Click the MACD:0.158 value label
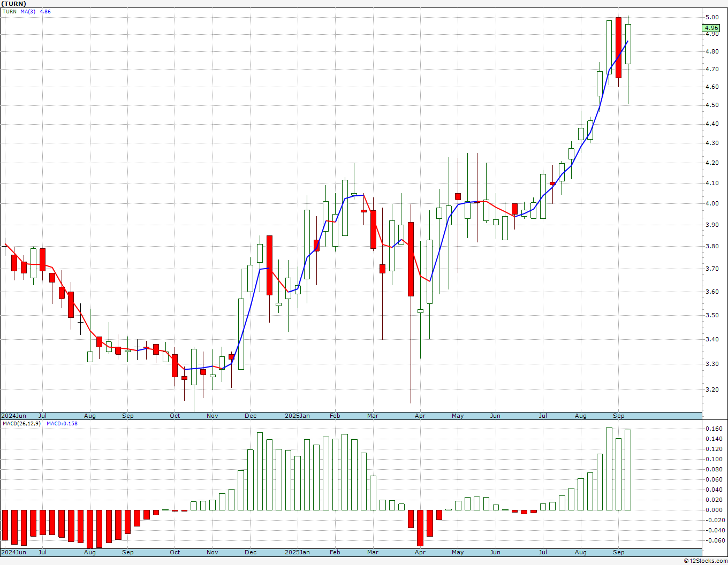This screenshot has height=565, width=728. (x=62, y=424)
